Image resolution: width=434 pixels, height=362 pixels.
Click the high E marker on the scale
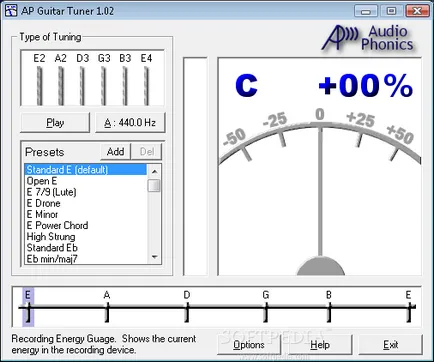409,307
